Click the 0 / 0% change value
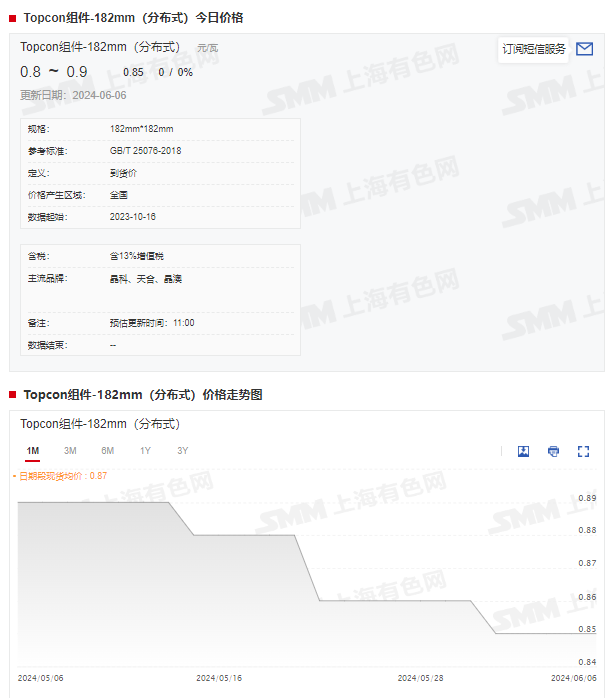The width and height of the screenshot is (611, 698). [x=175, y=72]
